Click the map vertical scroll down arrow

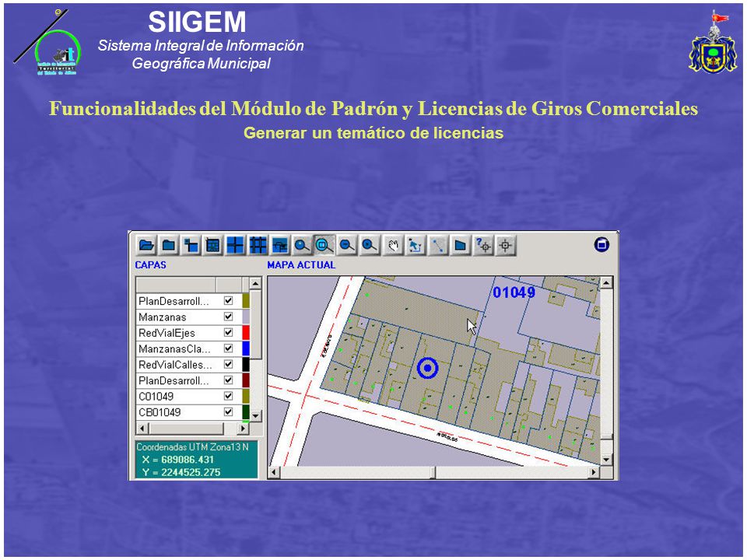coord(606,460)
